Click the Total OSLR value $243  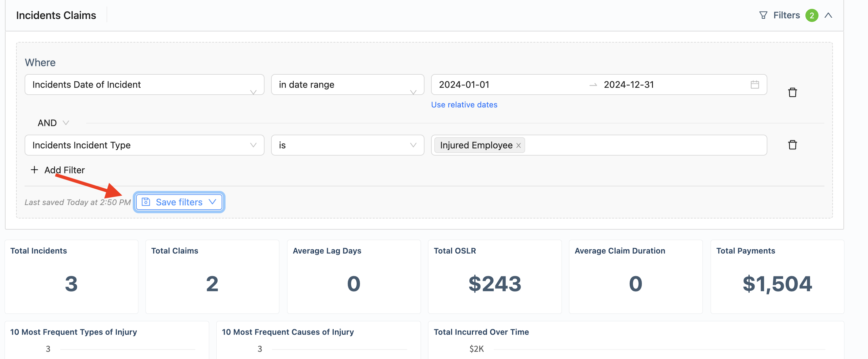tap(495, 284)
